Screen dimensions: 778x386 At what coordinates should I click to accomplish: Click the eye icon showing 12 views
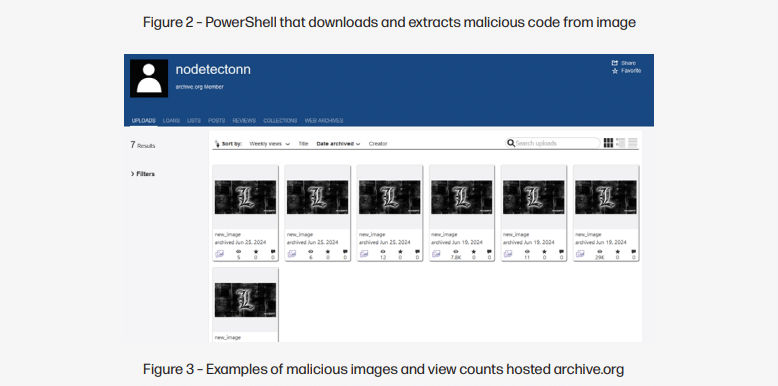pos(383,252)
